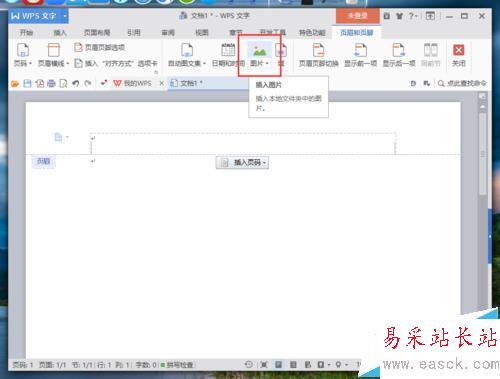The height and width of the screenshot is (379, 500).
Task: Click 插入"对齐方式"选项卡 button
Action: coord(116,63)
